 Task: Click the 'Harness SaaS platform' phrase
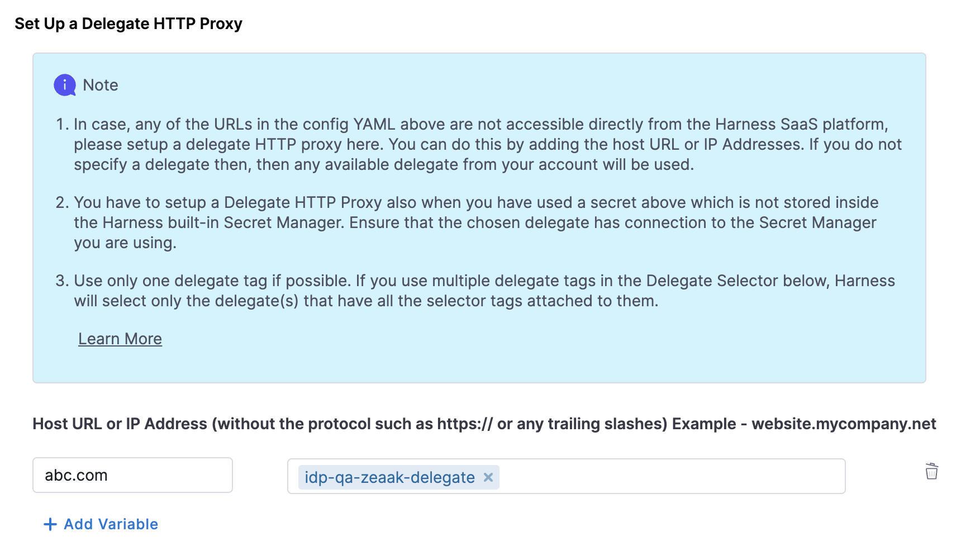[800, 124]
